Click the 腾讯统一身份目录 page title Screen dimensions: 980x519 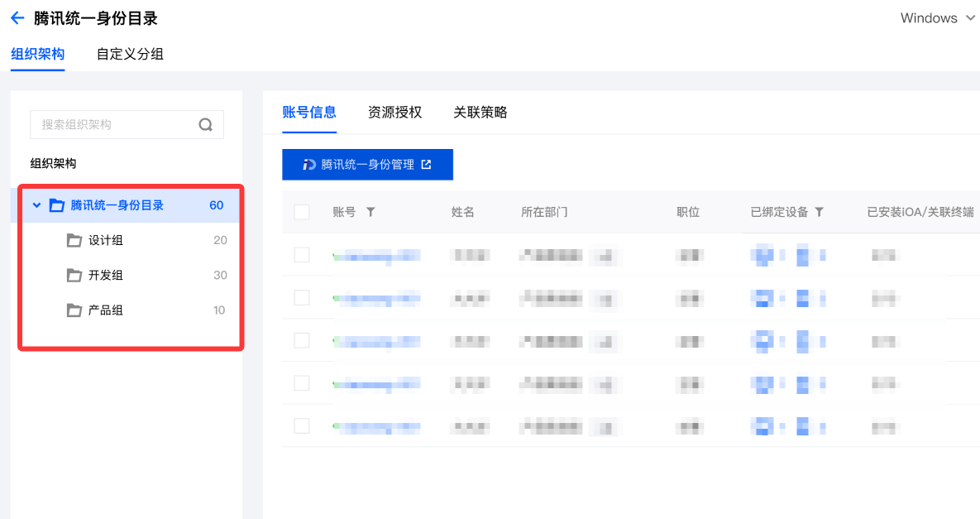(x=96, y=18)
